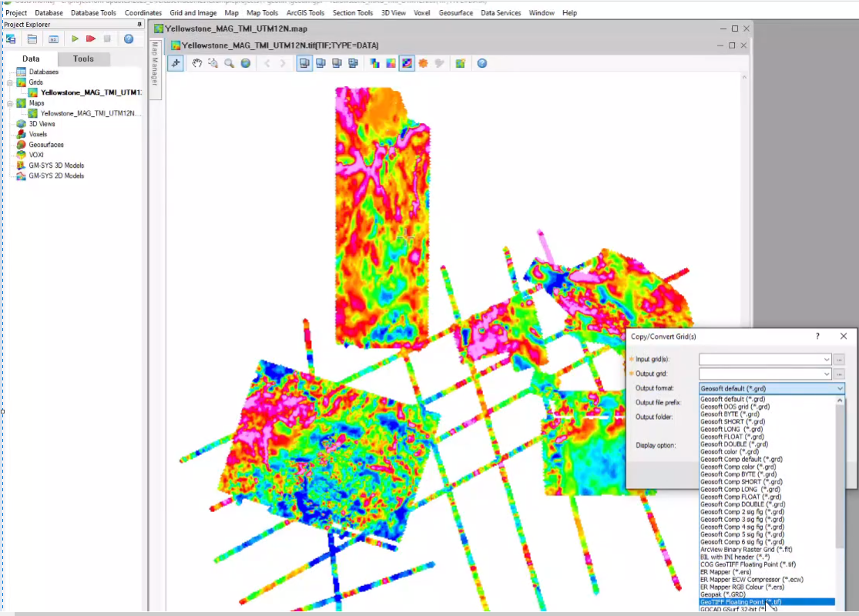
Task: Collapse the Grids tree node
Action: (10, 82)
